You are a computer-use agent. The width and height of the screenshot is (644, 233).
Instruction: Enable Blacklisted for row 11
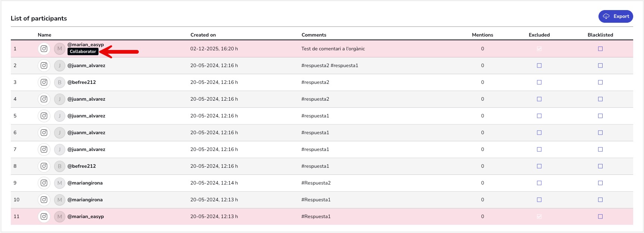[x=600, y=217]
